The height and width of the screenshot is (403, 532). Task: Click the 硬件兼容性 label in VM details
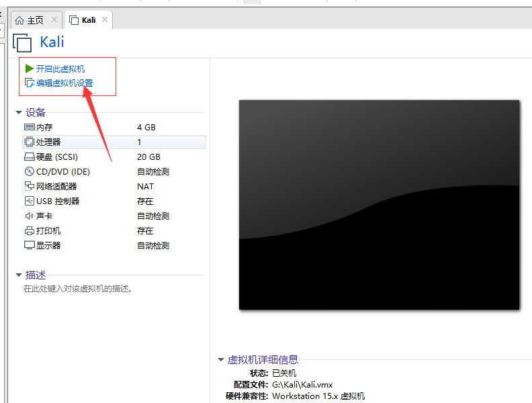pyautogui.click(x=247, y=396)
